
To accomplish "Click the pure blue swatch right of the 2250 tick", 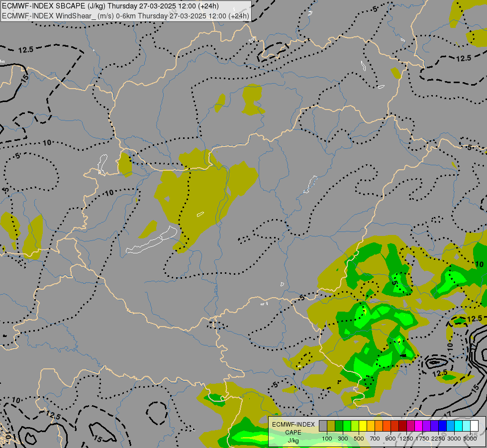I will tap(443, 426).
